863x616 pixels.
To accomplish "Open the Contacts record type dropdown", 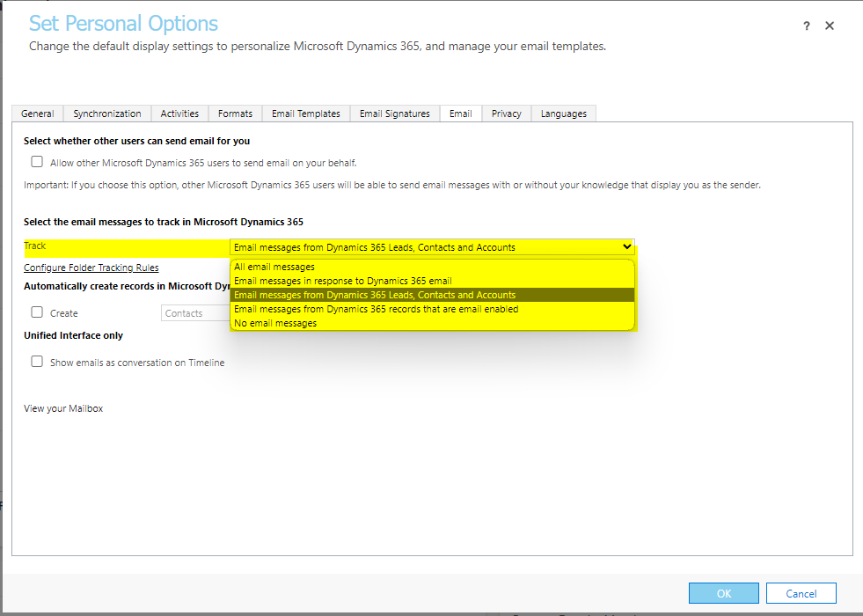I will coord(195,313).
